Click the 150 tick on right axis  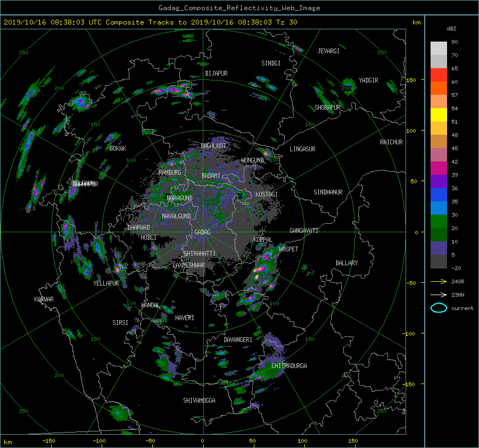(x=411, y=80)
